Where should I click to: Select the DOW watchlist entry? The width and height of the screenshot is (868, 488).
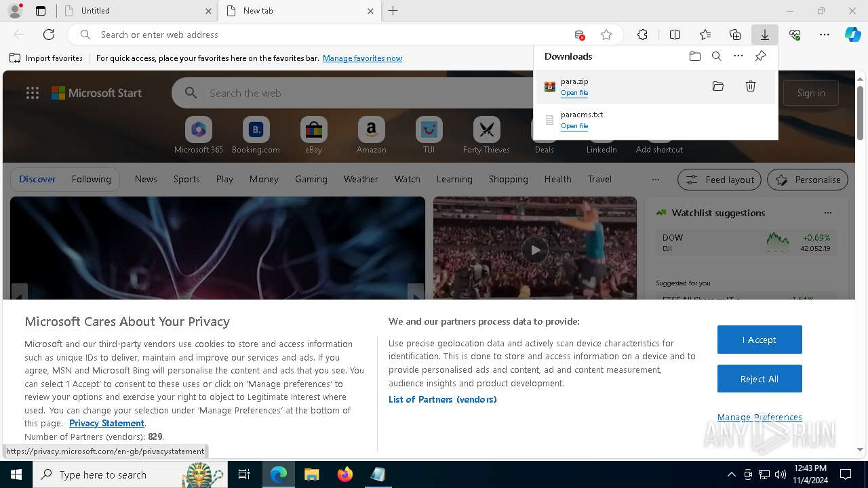pyautogui.click(x=746, y=243)
